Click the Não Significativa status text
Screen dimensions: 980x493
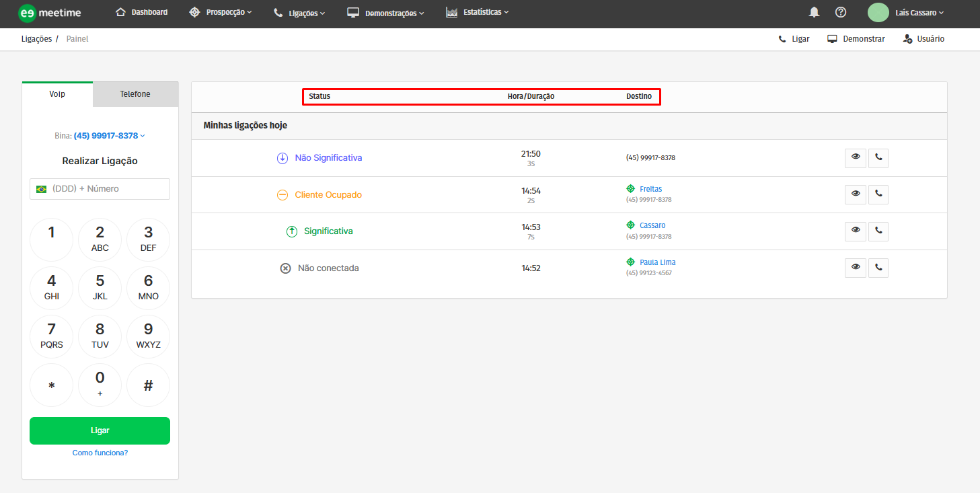328,158
